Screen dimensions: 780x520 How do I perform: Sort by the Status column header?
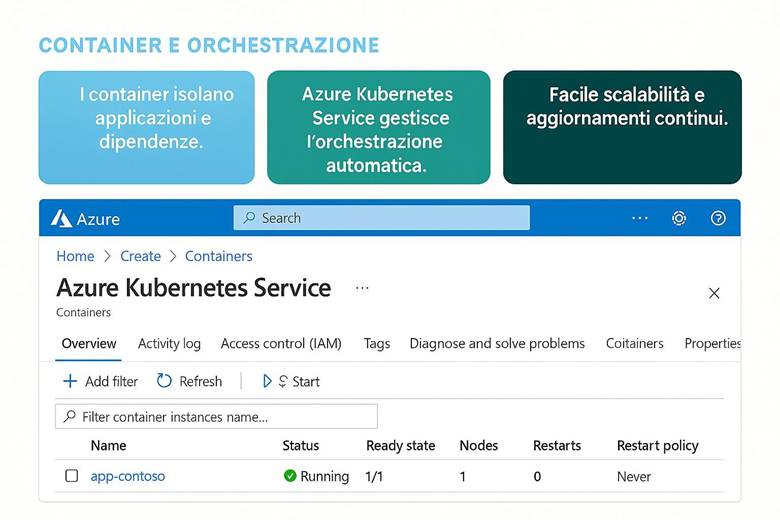[301, 445]
